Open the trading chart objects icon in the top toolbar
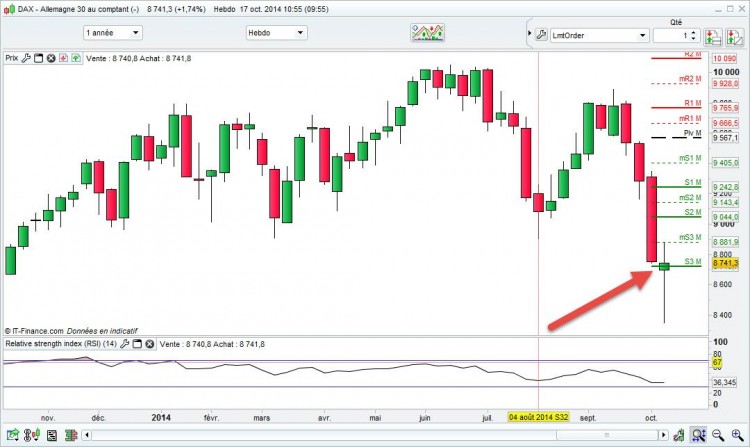The height and width of the screenshot is (447, 750). 428,33
